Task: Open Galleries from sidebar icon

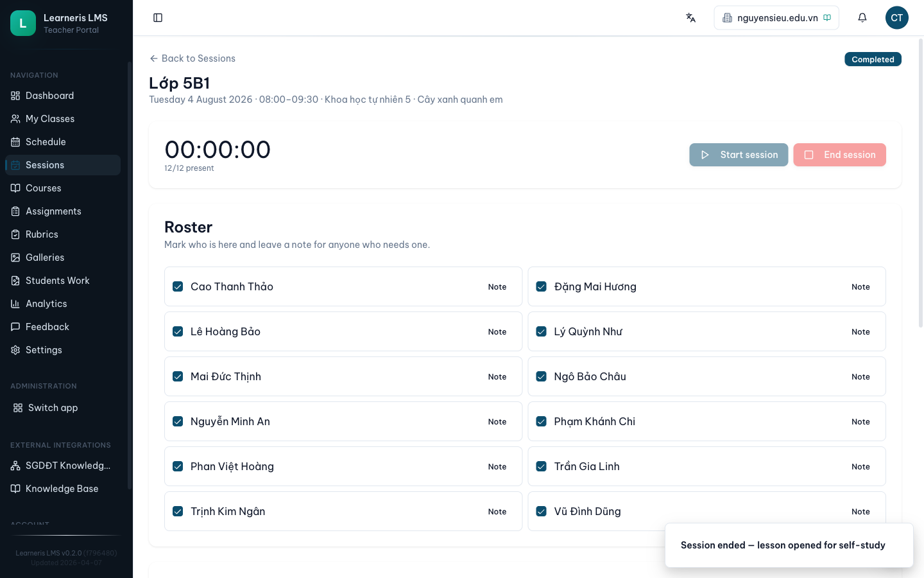Action: [x=15, y=258]
